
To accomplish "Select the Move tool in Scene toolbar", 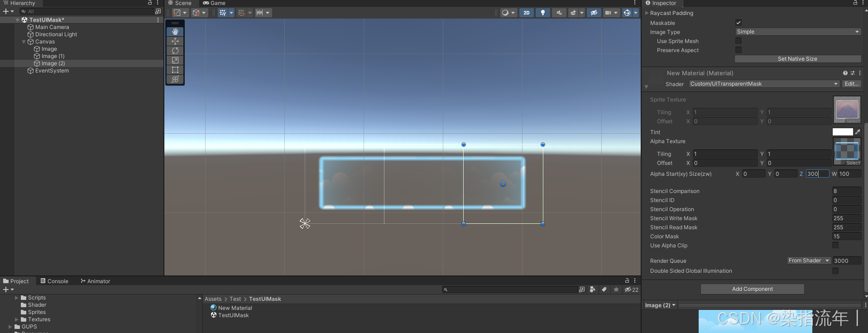I will pyautogui.click(x=175, y=41).
